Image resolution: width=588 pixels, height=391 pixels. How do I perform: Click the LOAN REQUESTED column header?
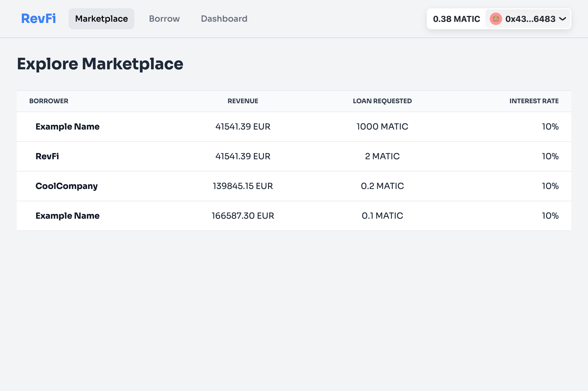382,101
